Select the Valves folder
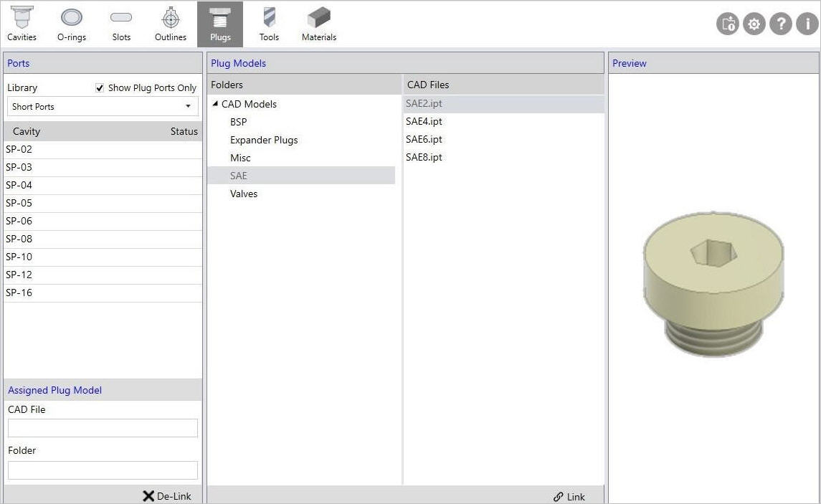 click(x=244, y=194)
